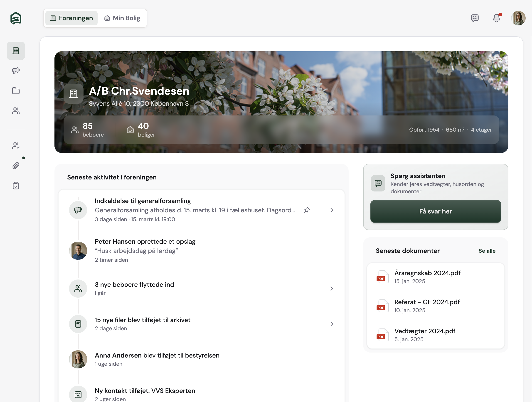The image size is (532, 402).
Task: Expand the 15 nye filer item chevron
Action: point(332,324)
